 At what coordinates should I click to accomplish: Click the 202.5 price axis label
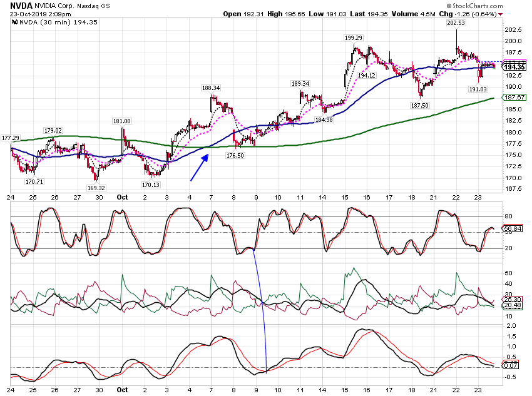pyautogui.click(x=513, y=30)
